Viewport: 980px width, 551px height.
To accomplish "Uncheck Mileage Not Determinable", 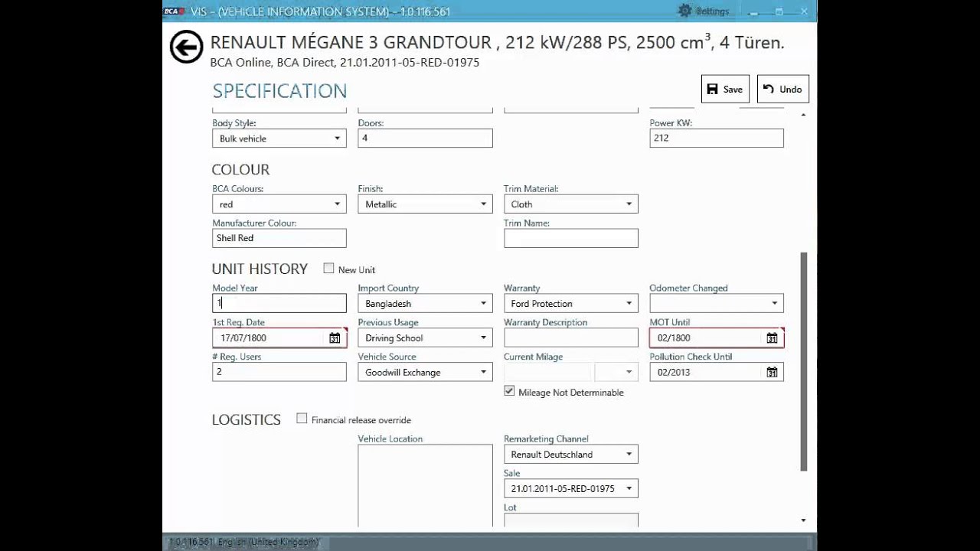I will point(509,391).
